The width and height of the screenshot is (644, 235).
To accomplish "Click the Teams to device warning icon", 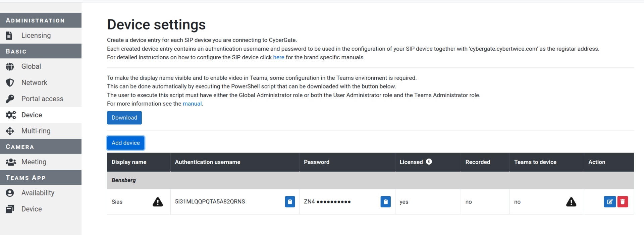I will [x=571, y=202].
